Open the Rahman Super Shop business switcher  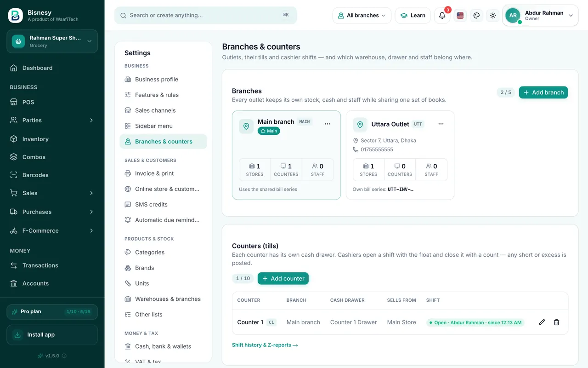[52, 41]
